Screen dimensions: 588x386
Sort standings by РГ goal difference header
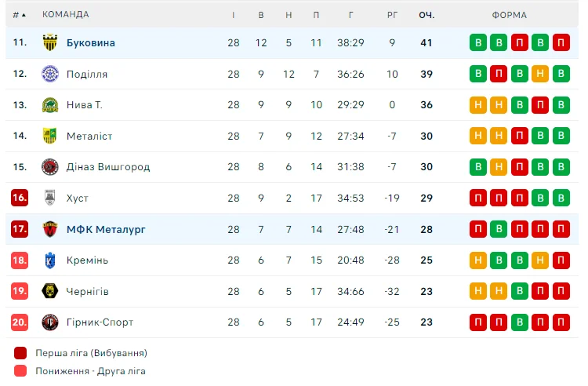click(393, 15)
